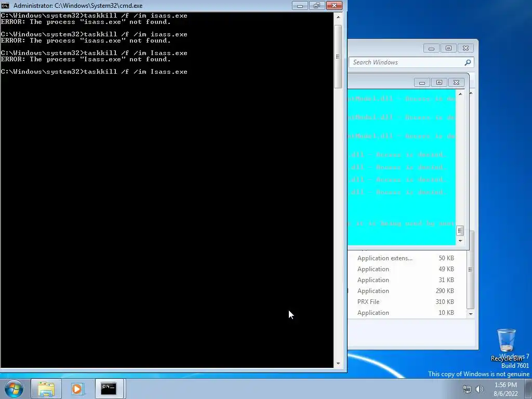The width and height of the screenshot is (532, 399).
Task: Select the Application row sized 290 KB
Action: (x=405, y=291)
